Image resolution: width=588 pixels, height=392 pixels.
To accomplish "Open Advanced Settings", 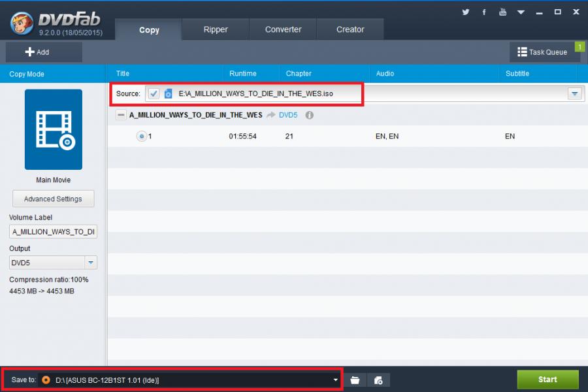I will pyautogui.click(x=54, y=199).
